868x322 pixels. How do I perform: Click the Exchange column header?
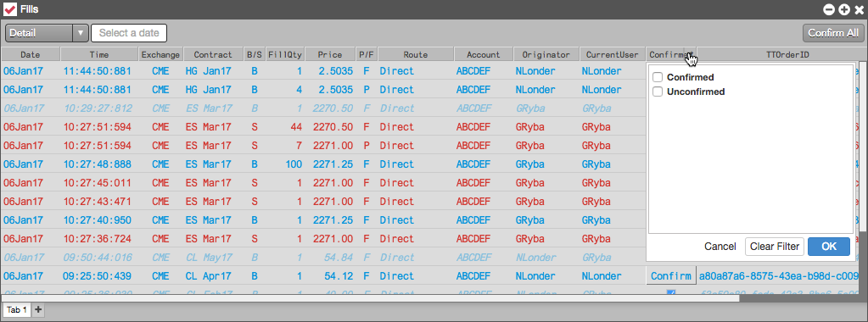point(160,55)
